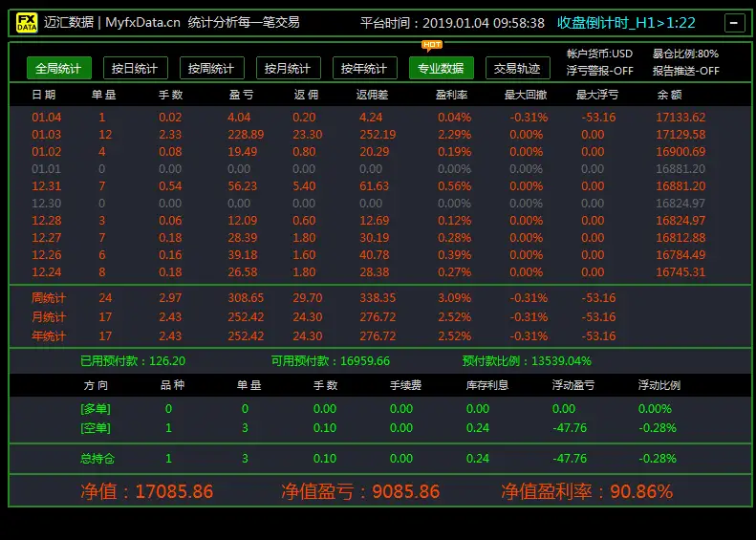This screenshot has width=756, height=540.
Task: Click the 周统计 summary row label
Action: [48, 298]
